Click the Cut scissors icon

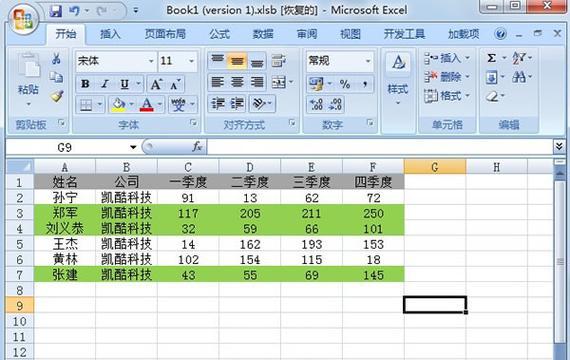pyautogui.click(x=56, y=59)
